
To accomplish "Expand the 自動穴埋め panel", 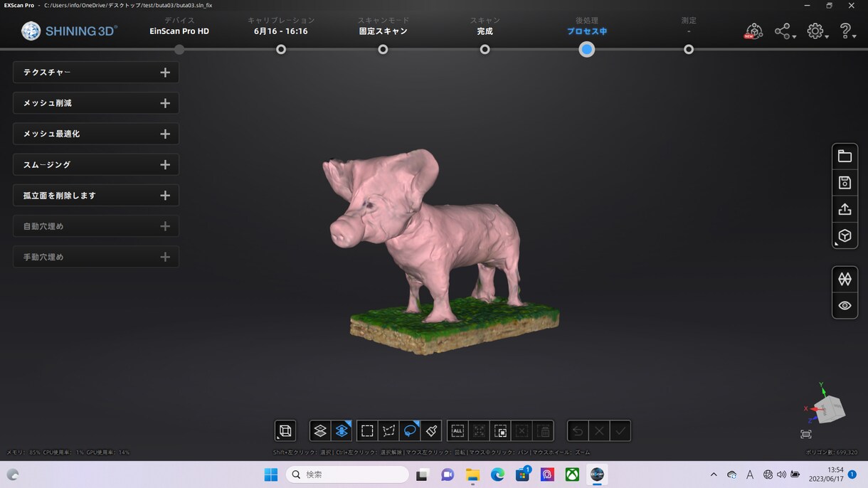I will (x=96, y=226).
